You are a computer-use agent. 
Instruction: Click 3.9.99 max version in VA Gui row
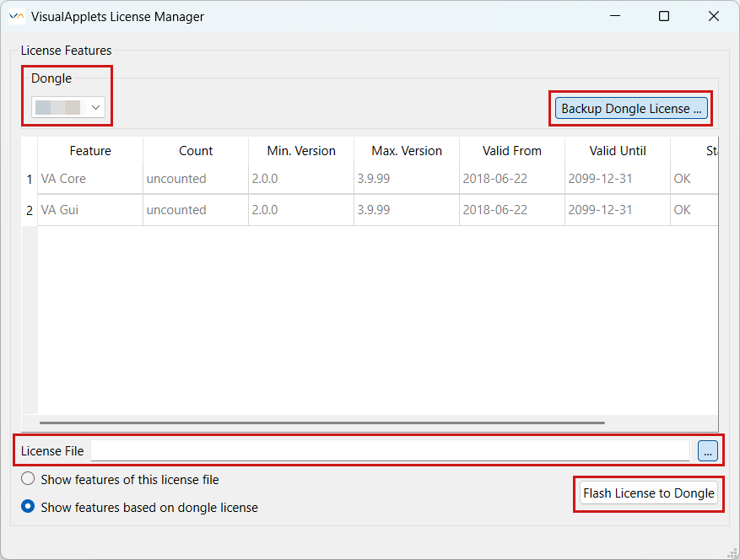407,210
